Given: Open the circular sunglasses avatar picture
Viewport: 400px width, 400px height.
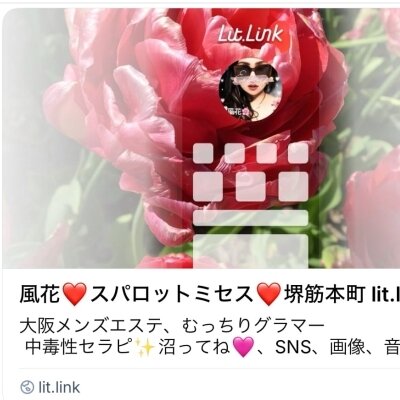Looking at the screenshot, I should (x=251, y=91).
